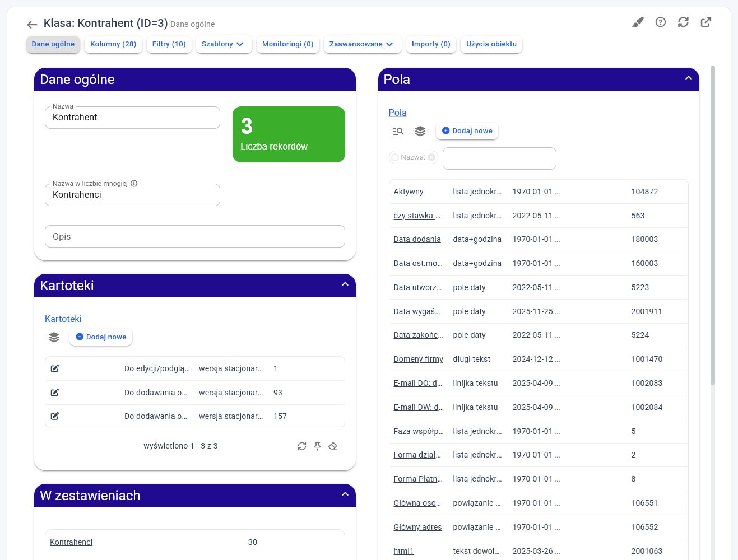Open the Kontrahenci report link

[x=71, y=542]
